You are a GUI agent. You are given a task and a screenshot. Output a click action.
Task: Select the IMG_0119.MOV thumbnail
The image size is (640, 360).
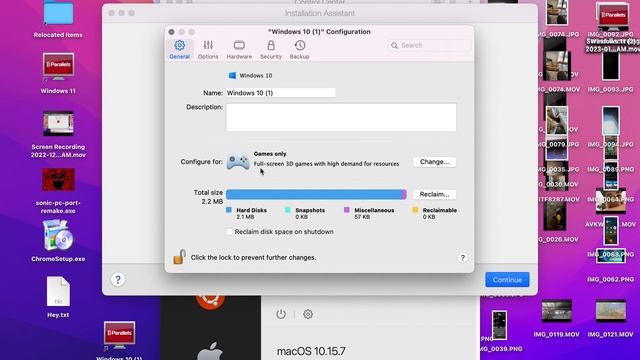(x=556, y=311)
